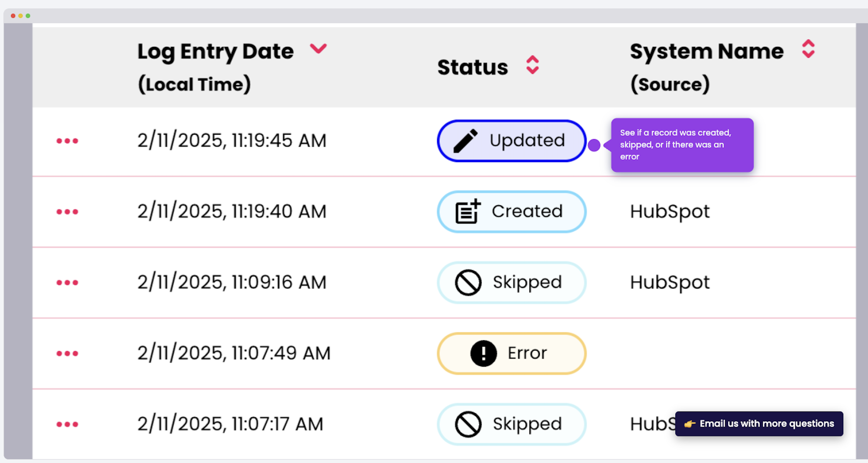Sort the table by Status
Screen dimensions: 868x463
pyautogui.click(x=533, y=65)
